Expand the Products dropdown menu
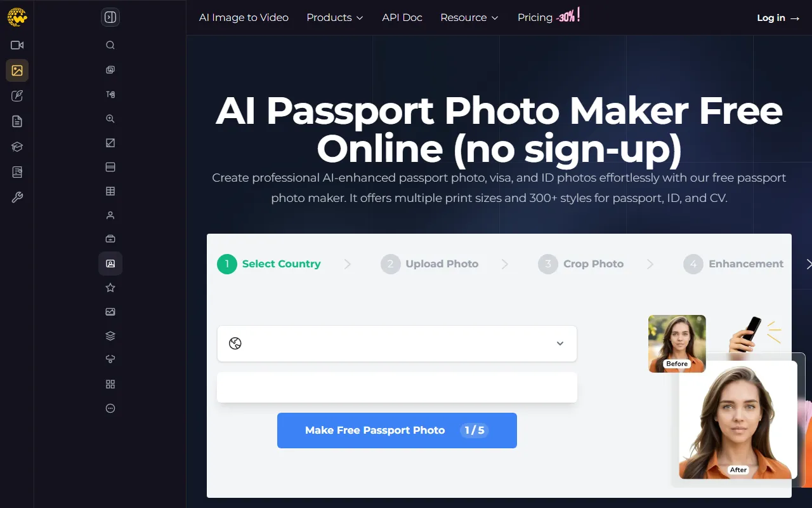The width and height of the screenshot is (812, 508). (x=335, y=18)
